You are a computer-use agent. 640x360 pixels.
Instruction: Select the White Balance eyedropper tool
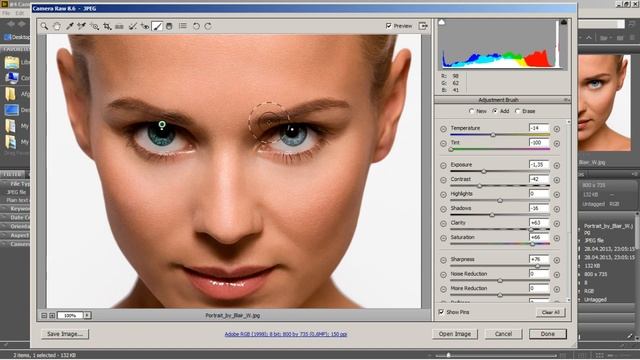[70, 26]
